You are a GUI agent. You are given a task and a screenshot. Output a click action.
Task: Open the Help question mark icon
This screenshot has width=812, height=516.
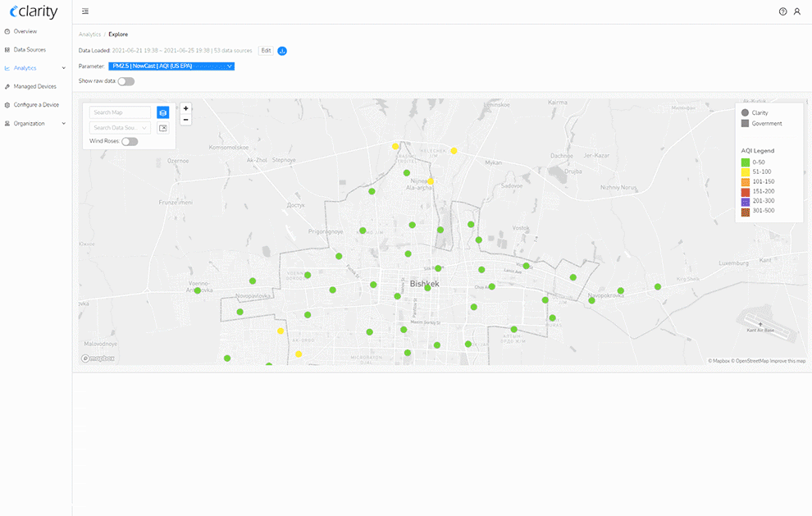[x=782, y=11]
